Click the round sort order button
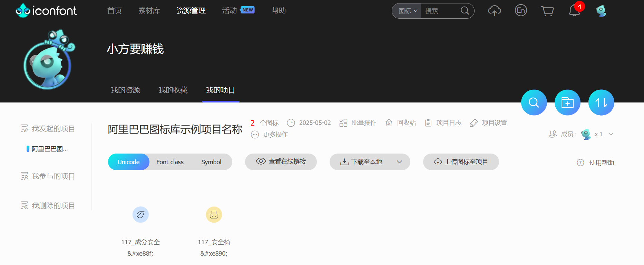This screenshot has width=644, height=265. coord(601,102)
